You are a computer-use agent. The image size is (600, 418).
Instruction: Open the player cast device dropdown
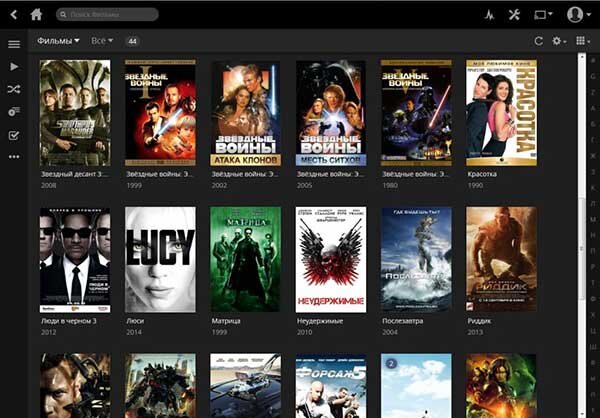(543, 15)
